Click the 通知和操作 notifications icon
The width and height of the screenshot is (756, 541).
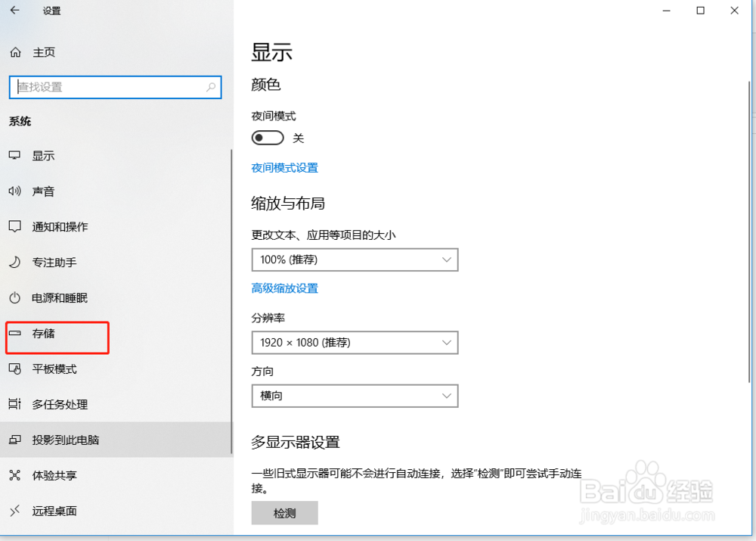[x=14, y=227]
